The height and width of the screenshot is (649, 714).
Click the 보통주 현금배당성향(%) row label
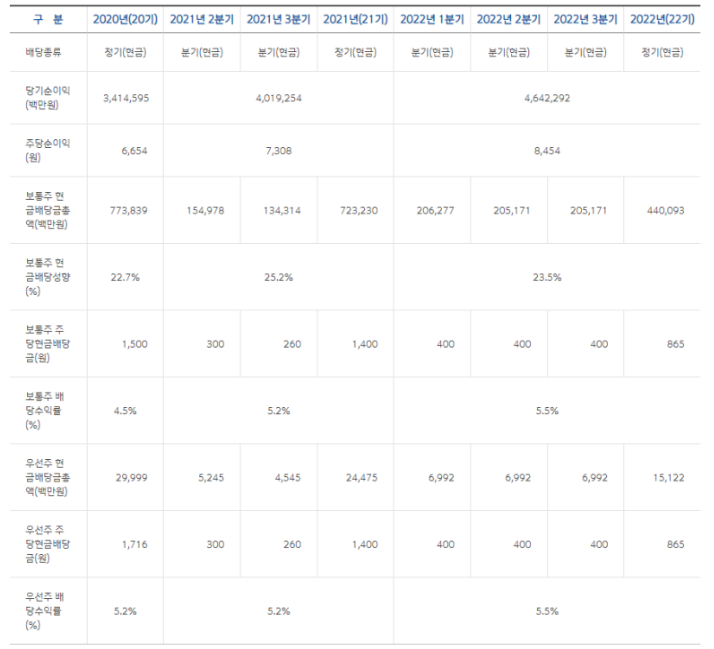coord(47,277)
